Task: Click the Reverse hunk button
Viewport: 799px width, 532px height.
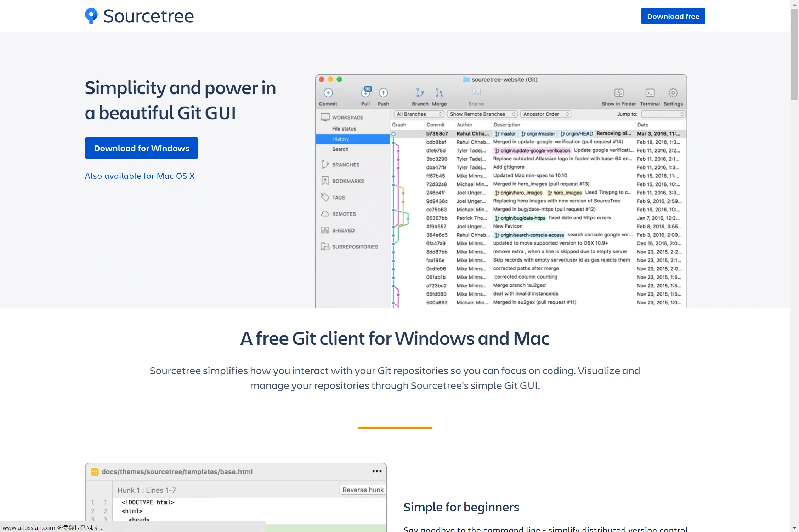Action: [x=363, y=490]
